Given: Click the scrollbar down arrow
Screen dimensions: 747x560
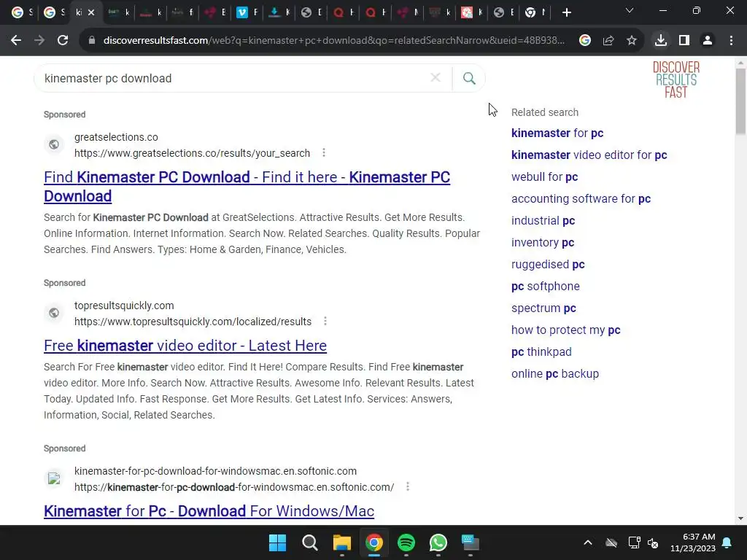Looking at the screenshot, I should (x=740, y=518).
